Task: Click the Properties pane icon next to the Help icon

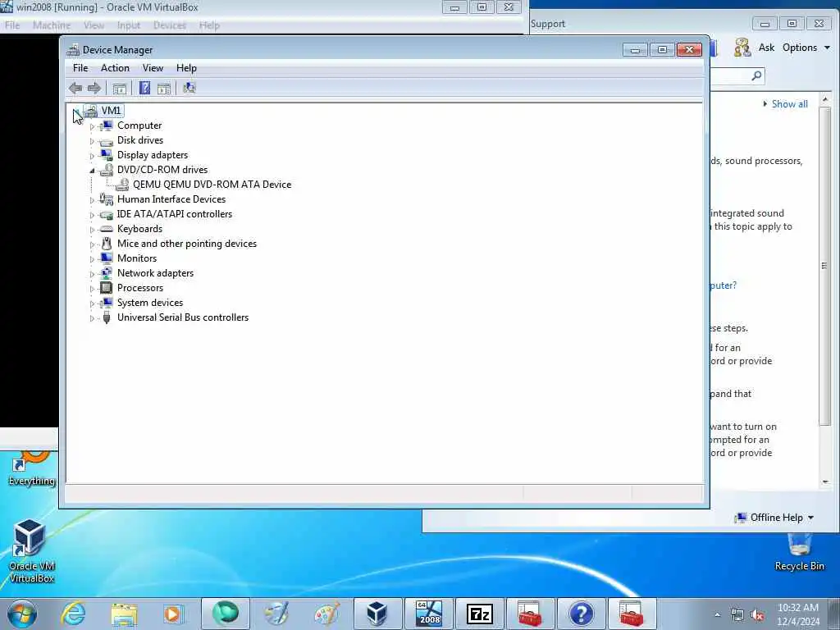Action: [164, 89]
